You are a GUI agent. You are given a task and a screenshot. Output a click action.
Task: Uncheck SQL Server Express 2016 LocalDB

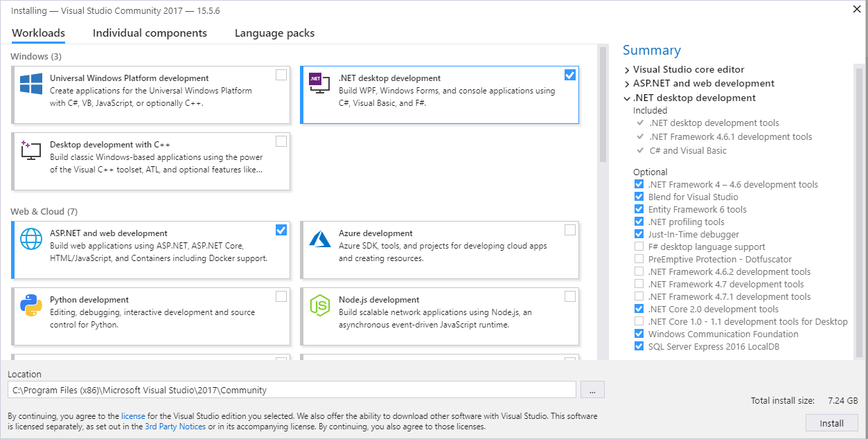pos(639,347)
